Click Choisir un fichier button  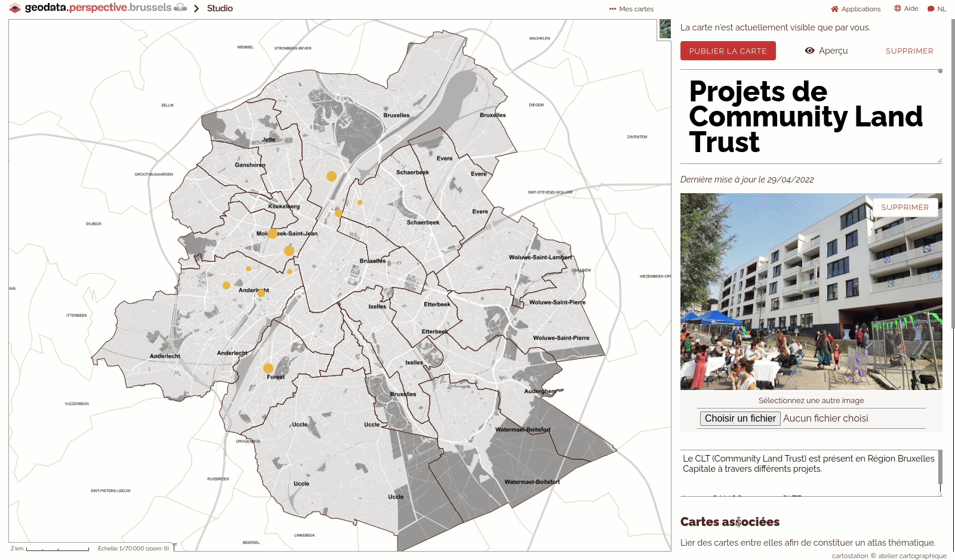tap(740, 419)
